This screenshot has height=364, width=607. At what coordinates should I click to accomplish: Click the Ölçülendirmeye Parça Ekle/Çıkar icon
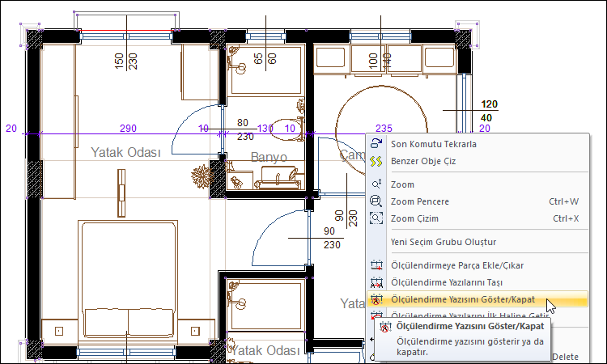tap(376, 265)
